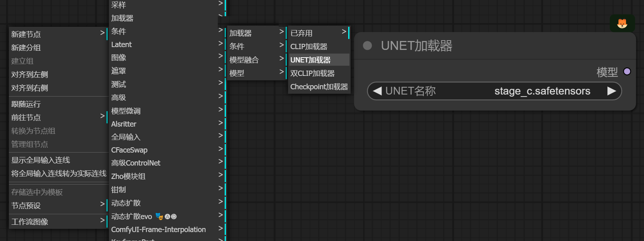Open the 模型 submenu entry
The height and width of the screenshot is (241, 644).
[x=257, y=73]
